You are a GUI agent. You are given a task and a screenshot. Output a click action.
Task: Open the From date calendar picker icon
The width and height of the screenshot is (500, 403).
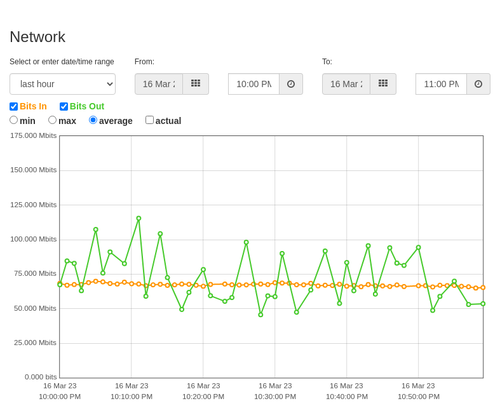[196, 84]
